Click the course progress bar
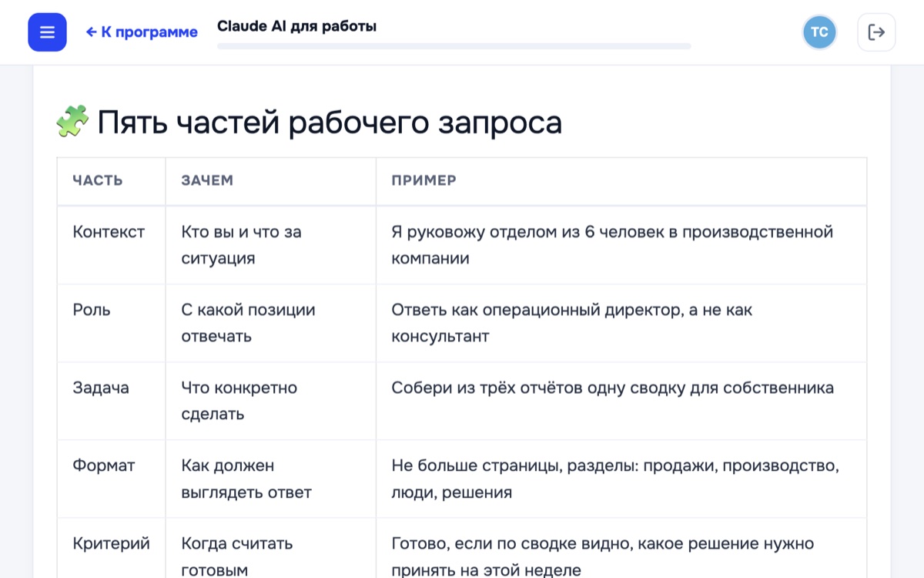The width and height of the screenshot is (924, 578). click(454, 46)
